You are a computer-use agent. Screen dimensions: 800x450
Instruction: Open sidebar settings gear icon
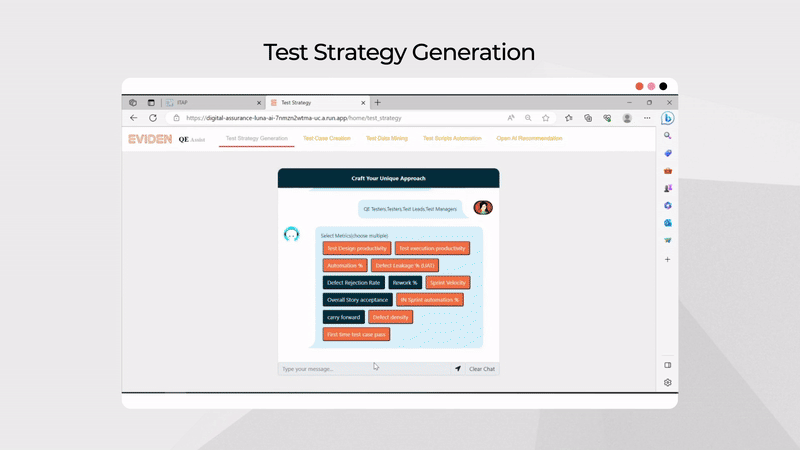pyautogui.click(x=667, y=383)
